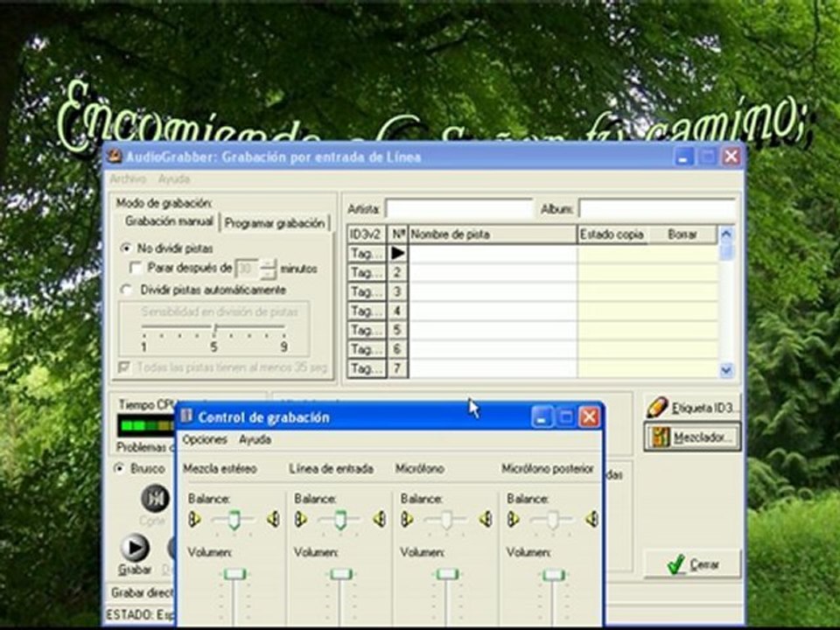
Task: Click left speaker icon under Mezcla estéreo balance
Action: click(x=195, y=519)
